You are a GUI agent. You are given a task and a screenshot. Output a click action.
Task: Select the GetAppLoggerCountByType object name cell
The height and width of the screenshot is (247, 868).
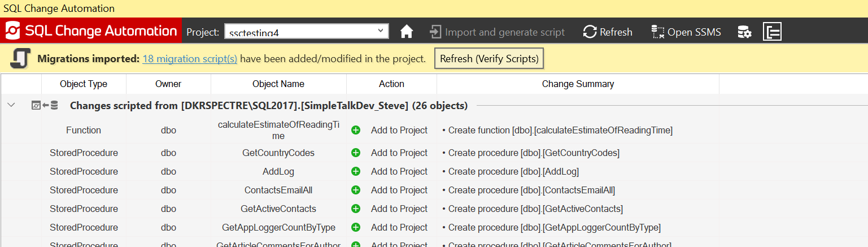[278, 227]
